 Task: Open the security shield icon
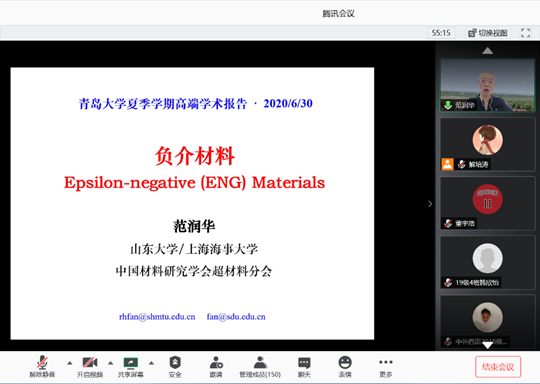175,366
